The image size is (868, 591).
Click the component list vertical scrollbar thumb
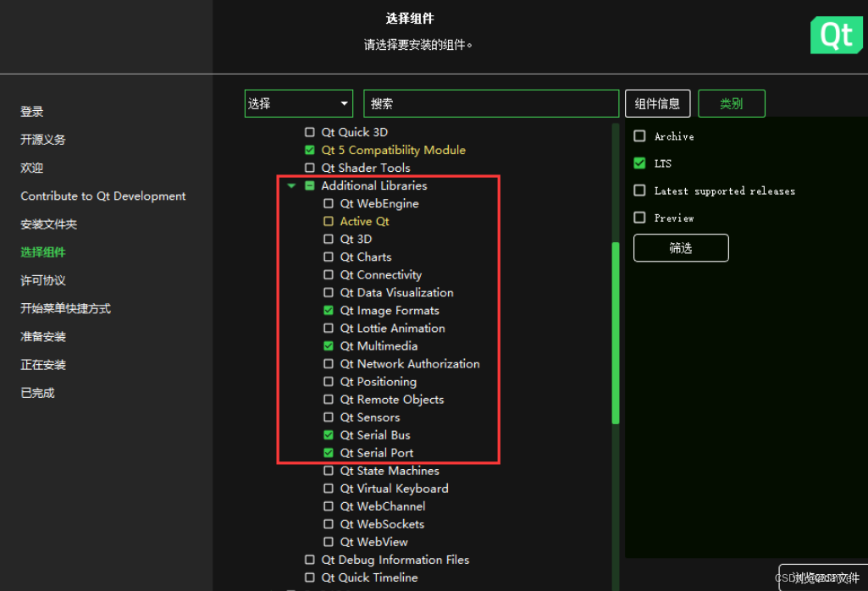pyautogui.click(x=615, y=333)
